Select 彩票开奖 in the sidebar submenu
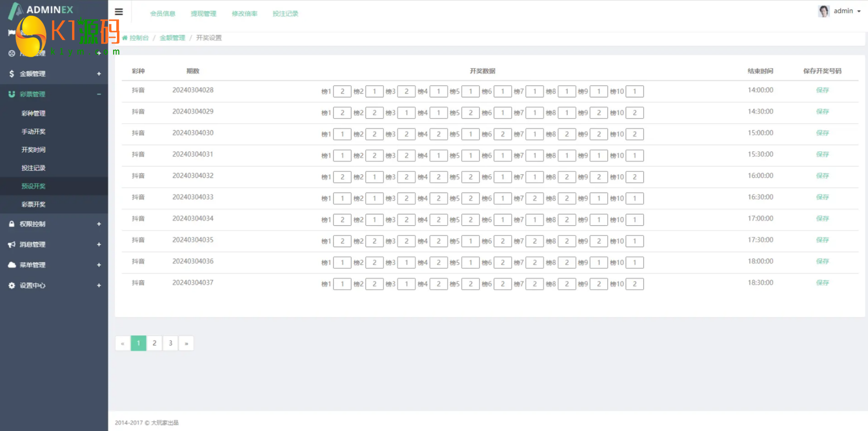 (33, 204)
